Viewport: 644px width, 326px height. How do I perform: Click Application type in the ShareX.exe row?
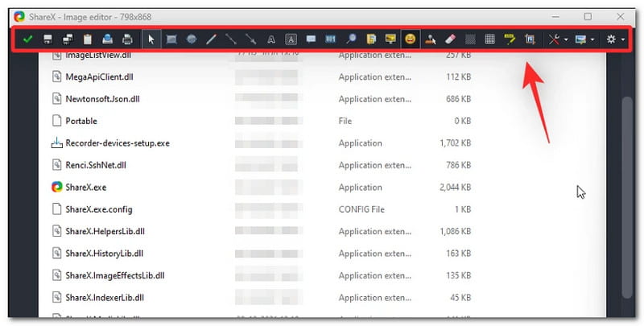tap(360, 188)
